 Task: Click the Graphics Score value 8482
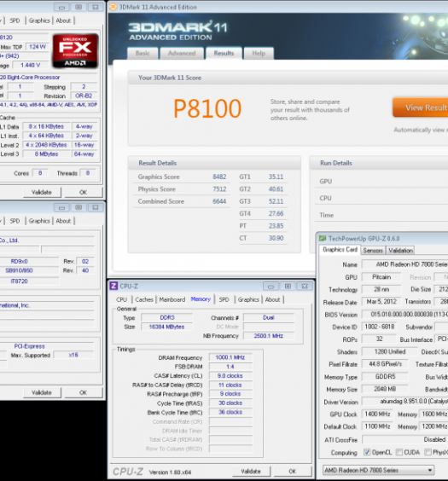point(219,177)
